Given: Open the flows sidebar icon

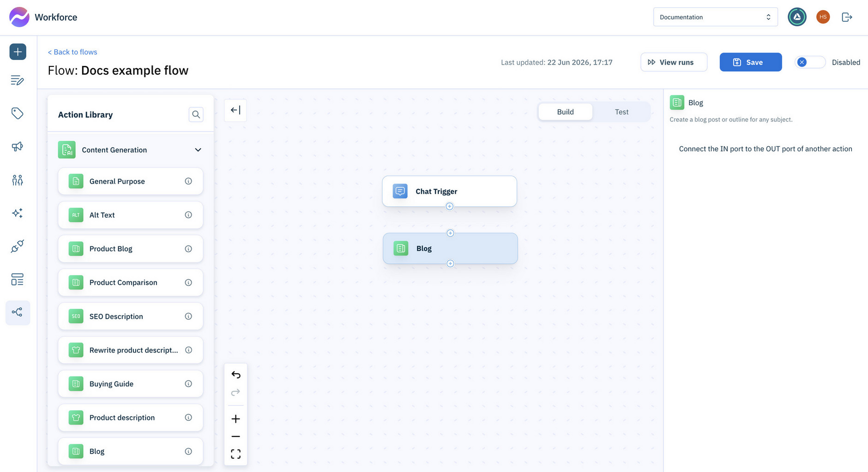Looking at the screenshot, I should click(18, 313).
